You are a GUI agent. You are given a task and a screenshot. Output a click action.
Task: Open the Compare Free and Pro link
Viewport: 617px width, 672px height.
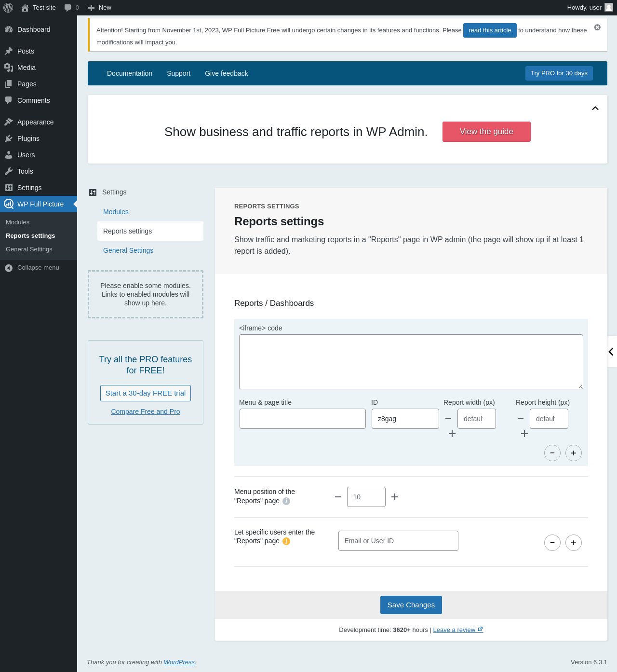(146, 411)
